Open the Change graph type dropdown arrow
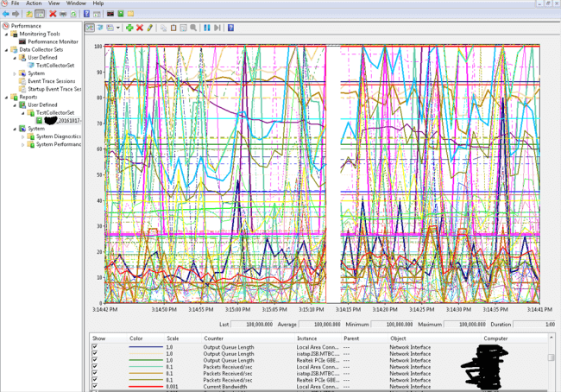This screenshot has width=561, height=392. pyautogui.click(x=119, y=28)
